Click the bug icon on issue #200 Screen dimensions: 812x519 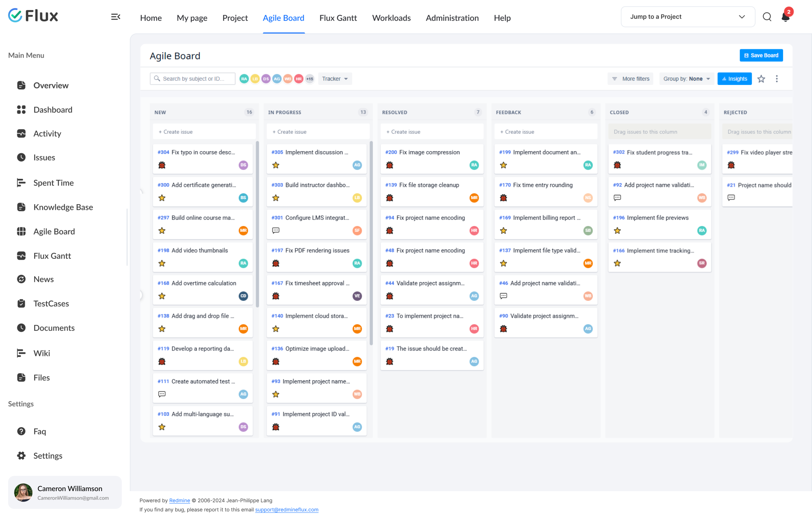390,165
